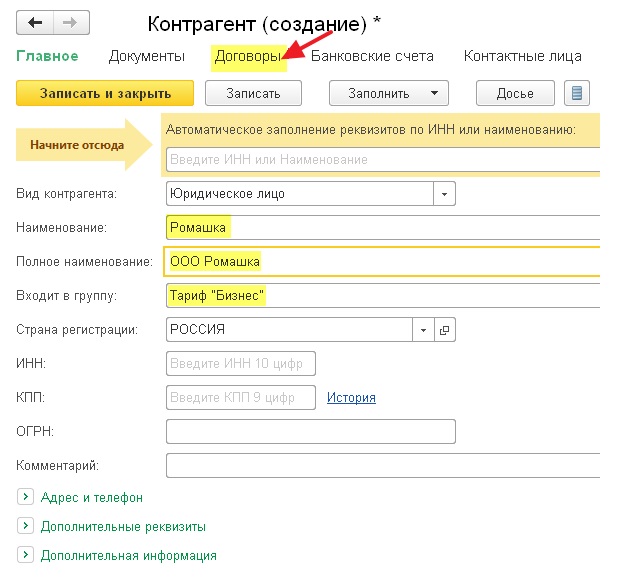
Task: Open Вид контрагента dropdown arrow
Action: tap(445, 194)
